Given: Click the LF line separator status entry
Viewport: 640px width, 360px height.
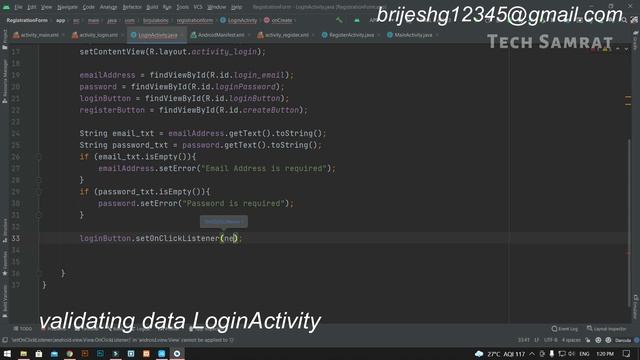Looking at the screenshot, I should 537,340.
